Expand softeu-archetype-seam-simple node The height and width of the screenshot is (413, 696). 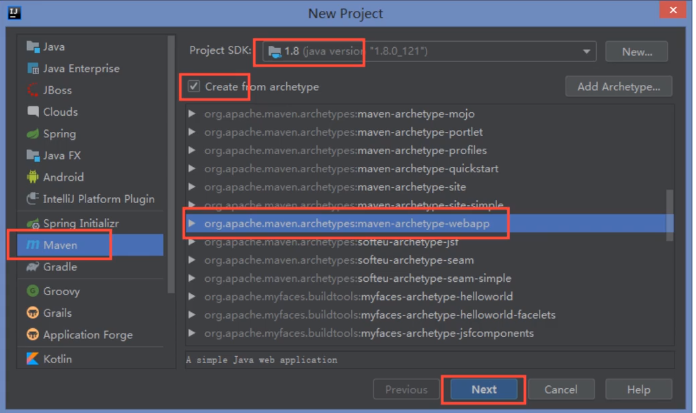coord(192,278)
